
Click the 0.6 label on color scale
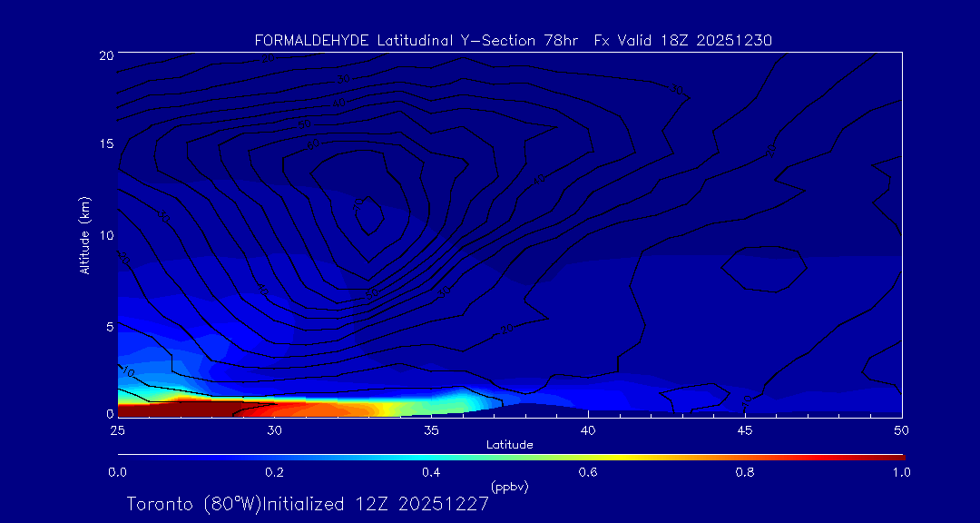[x=588, y=472]
